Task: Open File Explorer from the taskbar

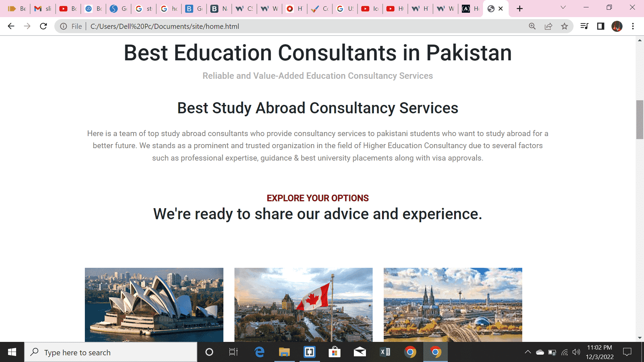Action: (284, 352)
